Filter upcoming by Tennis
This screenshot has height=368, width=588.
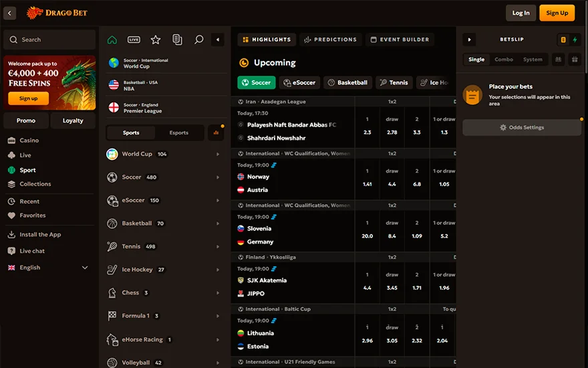tap(394, 83)
